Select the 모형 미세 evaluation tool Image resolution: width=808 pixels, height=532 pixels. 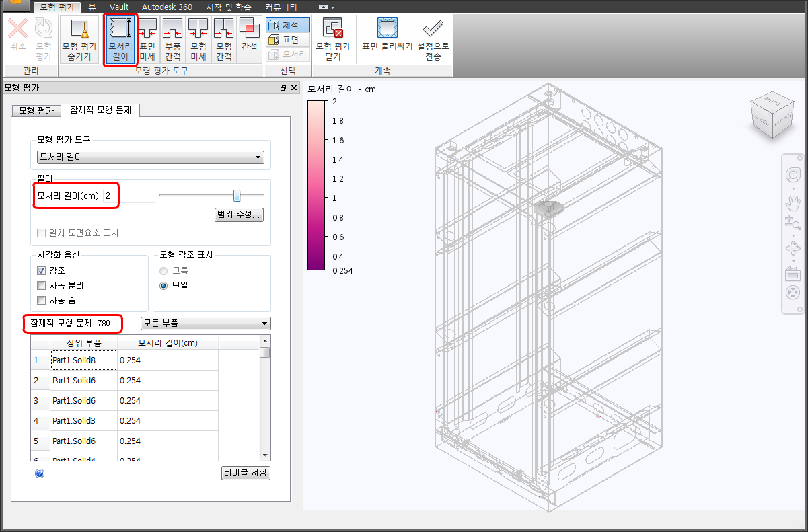click(x=198, y=40)
